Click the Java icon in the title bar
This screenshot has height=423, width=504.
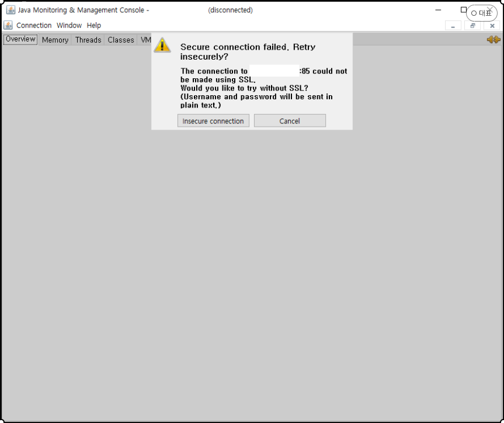[11, 10]
